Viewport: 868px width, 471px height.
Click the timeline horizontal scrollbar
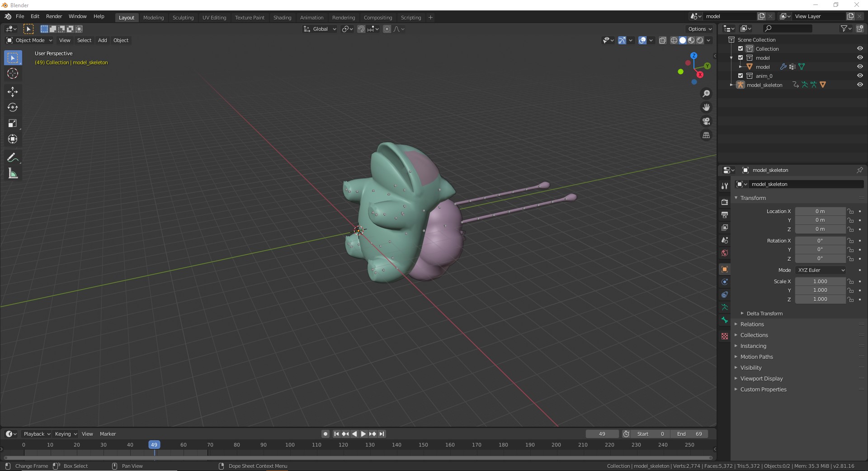[x=357, y=458]
